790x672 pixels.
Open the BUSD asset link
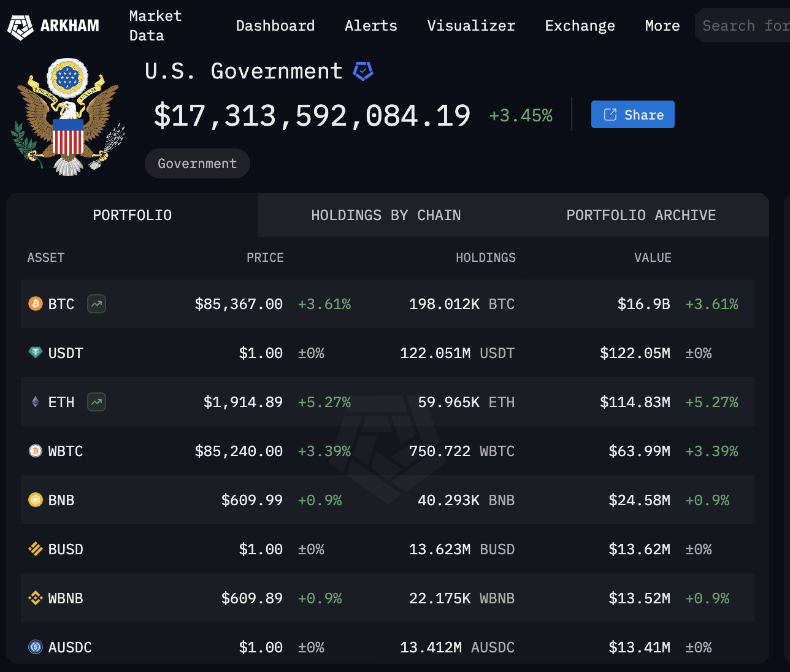[x=66, y=549]
